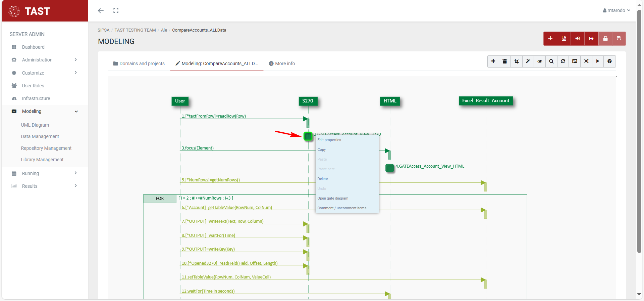Switch to the More info tab
This screenshot has height=301, width=644.
click(282, 63)
